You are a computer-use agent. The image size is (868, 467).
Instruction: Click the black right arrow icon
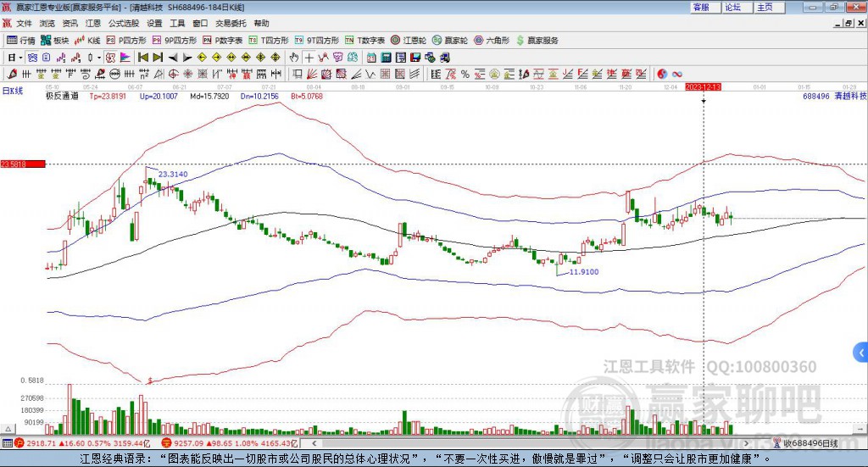click(x=187, y=58)
